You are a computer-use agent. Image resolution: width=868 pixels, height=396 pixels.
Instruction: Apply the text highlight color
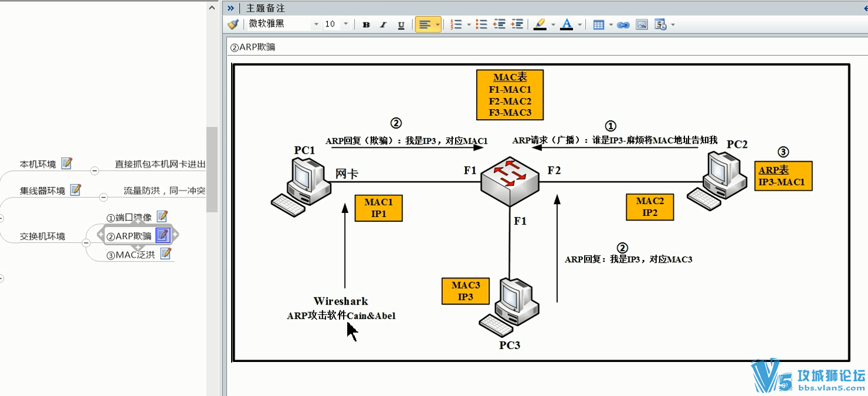[x=540, y=25]
